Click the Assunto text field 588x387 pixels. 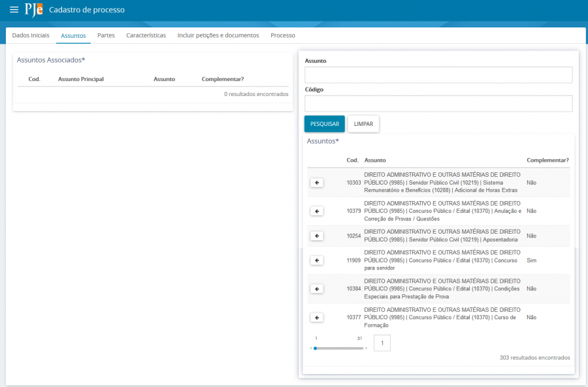(x=438, y=75)
